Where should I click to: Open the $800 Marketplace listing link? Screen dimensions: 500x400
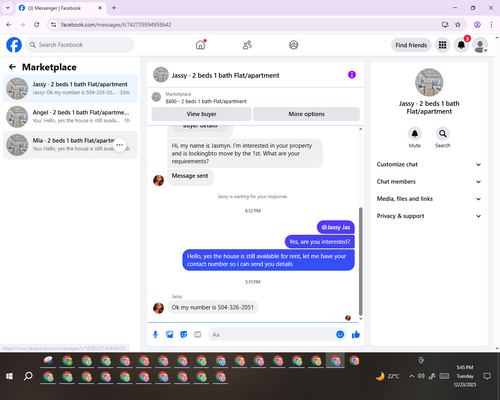coord(206,101)
